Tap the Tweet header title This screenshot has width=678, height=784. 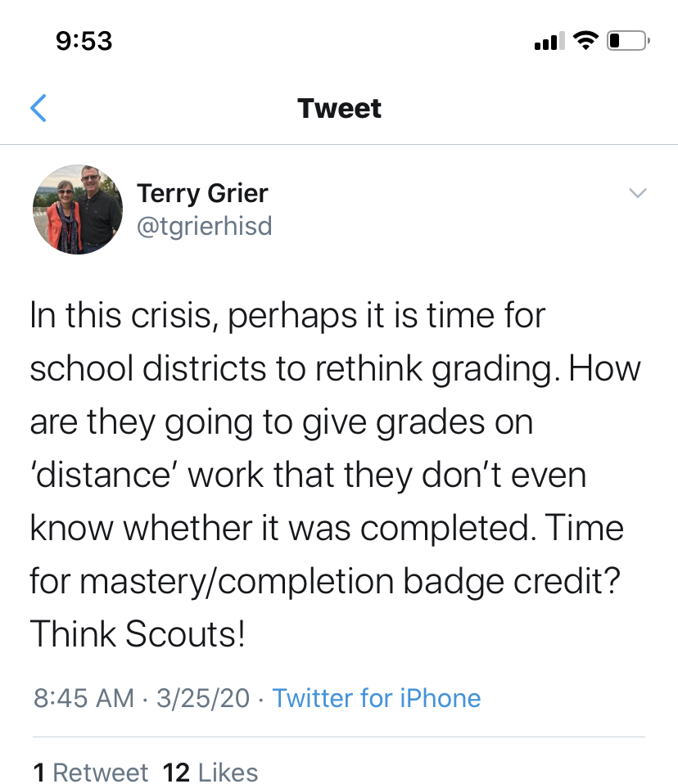pyautogui.click(x=339, y=108)
